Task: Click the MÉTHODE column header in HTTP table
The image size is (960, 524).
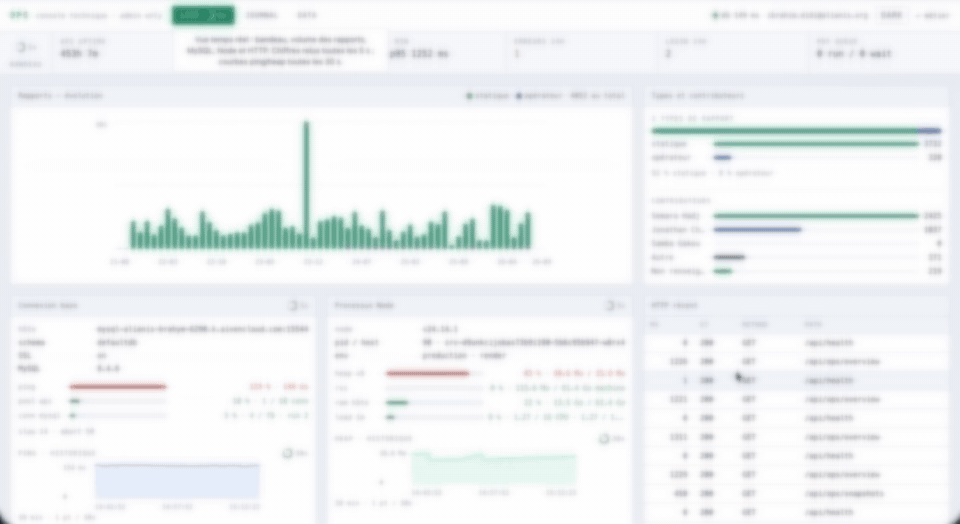Action: 754,324
